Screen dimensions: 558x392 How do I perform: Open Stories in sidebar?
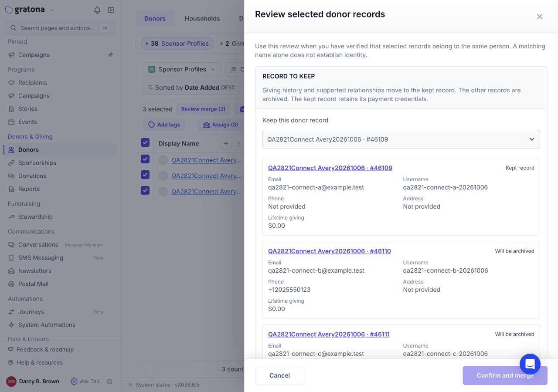28,109
